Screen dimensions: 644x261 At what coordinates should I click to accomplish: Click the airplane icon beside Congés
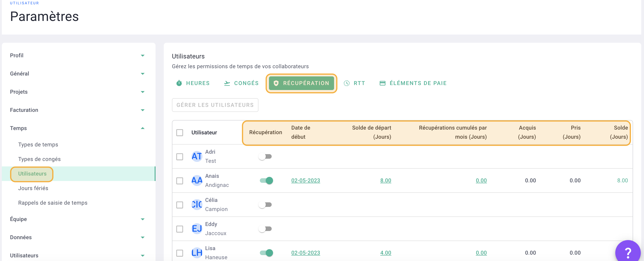[227, 83]
